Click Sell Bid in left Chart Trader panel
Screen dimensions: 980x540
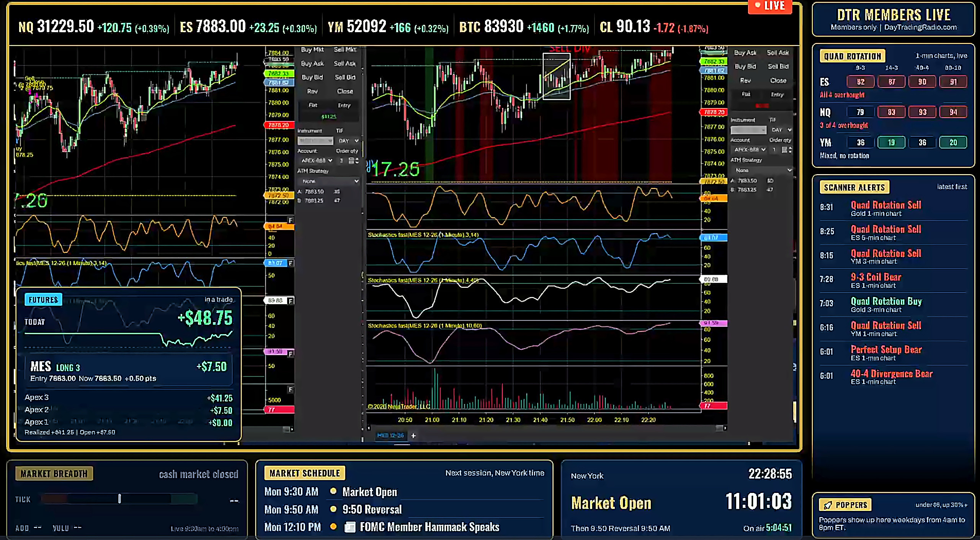tap(345, 77)
